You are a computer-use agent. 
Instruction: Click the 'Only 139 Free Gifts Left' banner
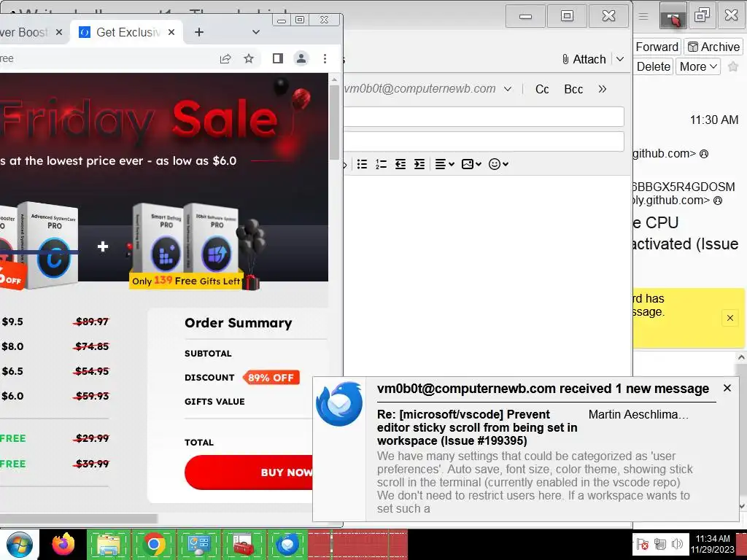point(186,281)
